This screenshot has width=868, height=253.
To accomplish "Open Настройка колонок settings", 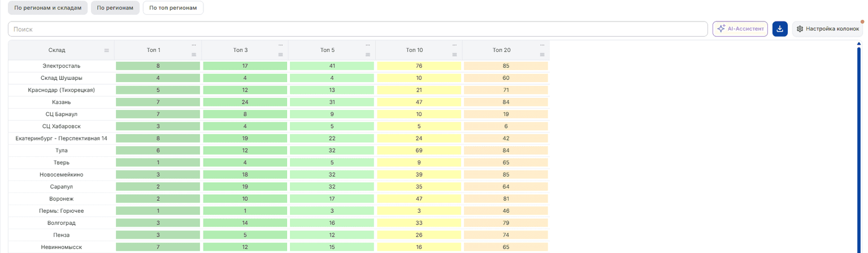I will 828,29.
